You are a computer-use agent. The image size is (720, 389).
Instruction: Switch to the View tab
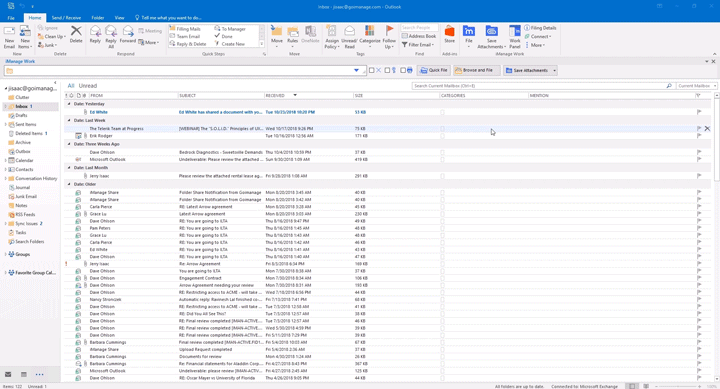click(119, 18)
